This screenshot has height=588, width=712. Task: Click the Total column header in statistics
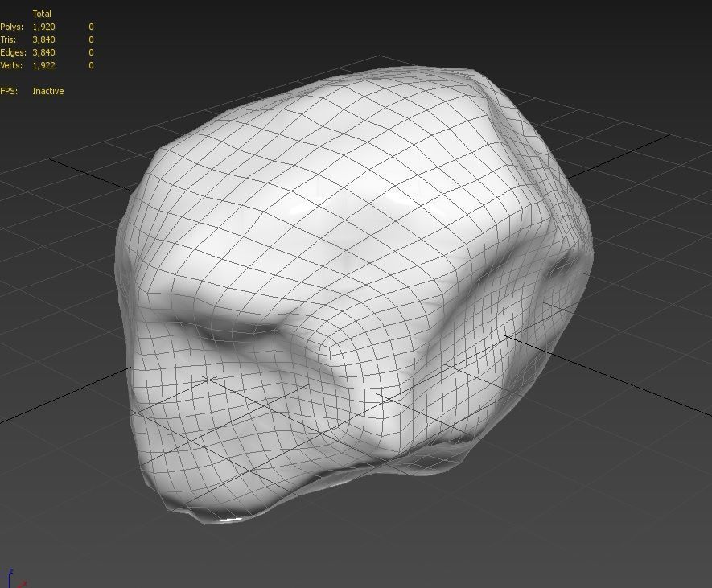42,14
